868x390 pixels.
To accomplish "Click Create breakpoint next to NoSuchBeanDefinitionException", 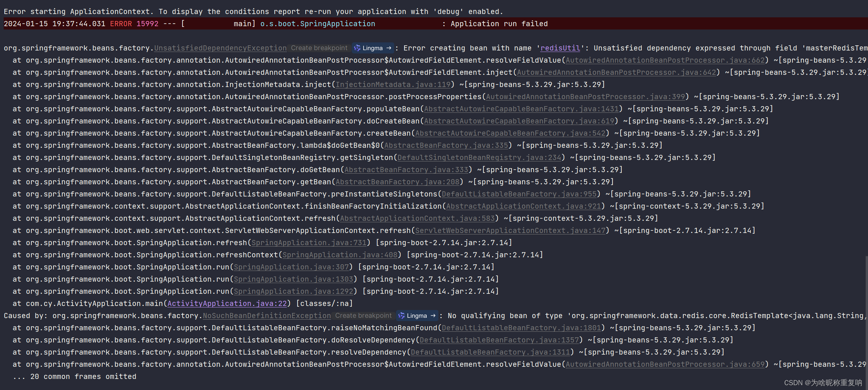I will click(x=363, y=316).
